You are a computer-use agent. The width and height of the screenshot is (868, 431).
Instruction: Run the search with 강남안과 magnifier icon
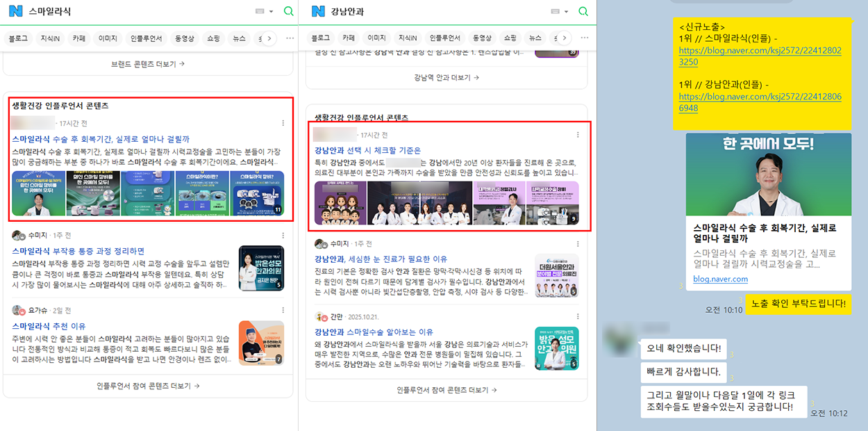coord(583,11)
